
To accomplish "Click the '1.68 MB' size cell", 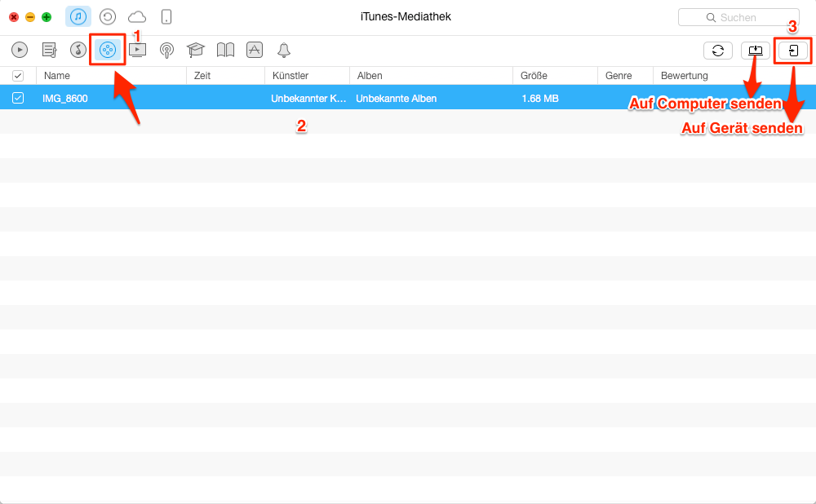I will (x=539, y=99).
